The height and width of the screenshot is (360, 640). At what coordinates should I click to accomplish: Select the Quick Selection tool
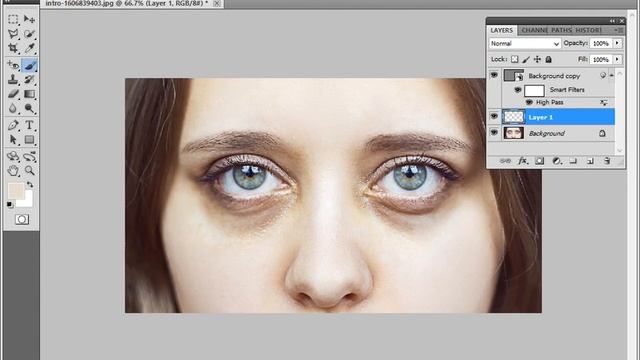(29, 34)
